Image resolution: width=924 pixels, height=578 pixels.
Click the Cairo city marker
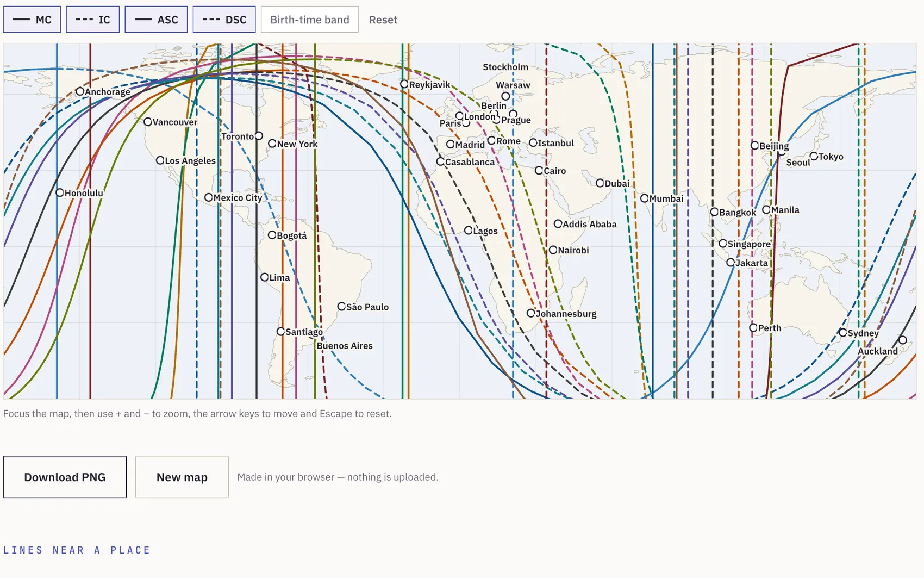(x=539, y=170)
